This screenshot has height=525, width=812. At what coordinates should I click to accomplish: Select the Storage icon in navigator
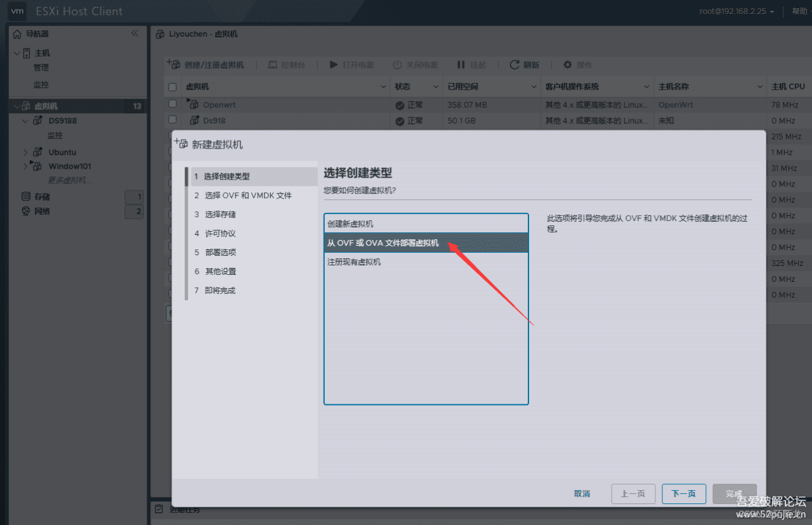(26, 197)
